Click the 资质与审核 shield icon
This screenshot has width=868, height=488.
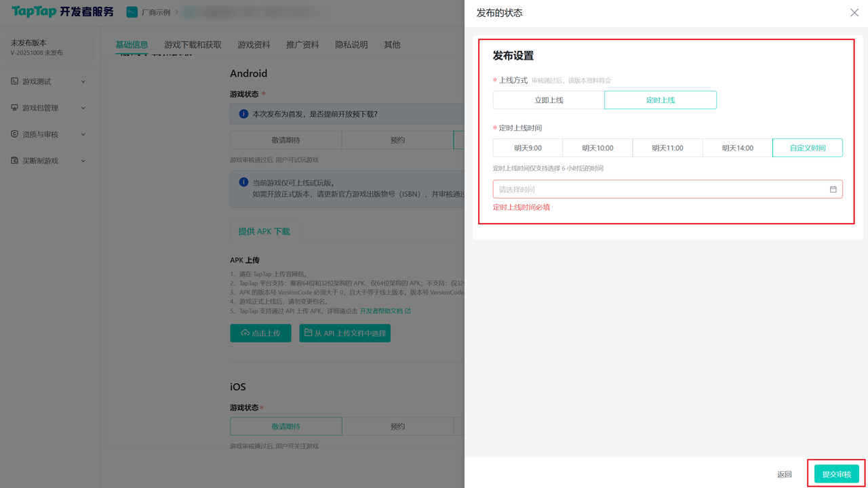coord(15,134)
